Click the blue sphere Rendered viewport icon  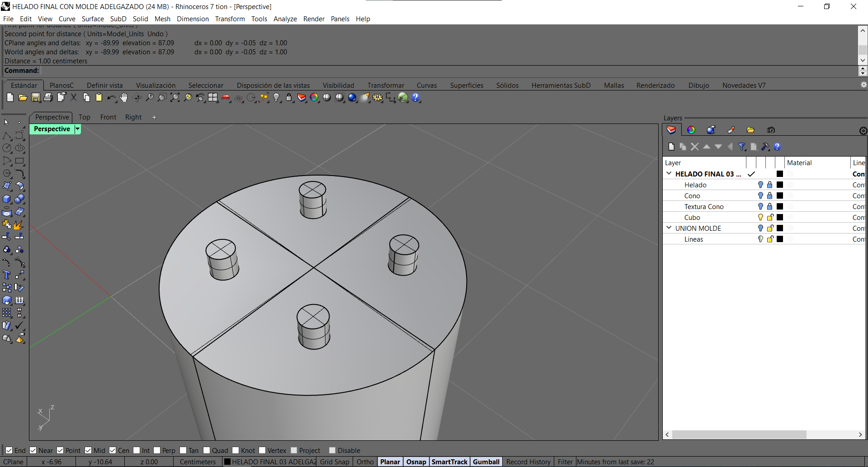[352, 97]
